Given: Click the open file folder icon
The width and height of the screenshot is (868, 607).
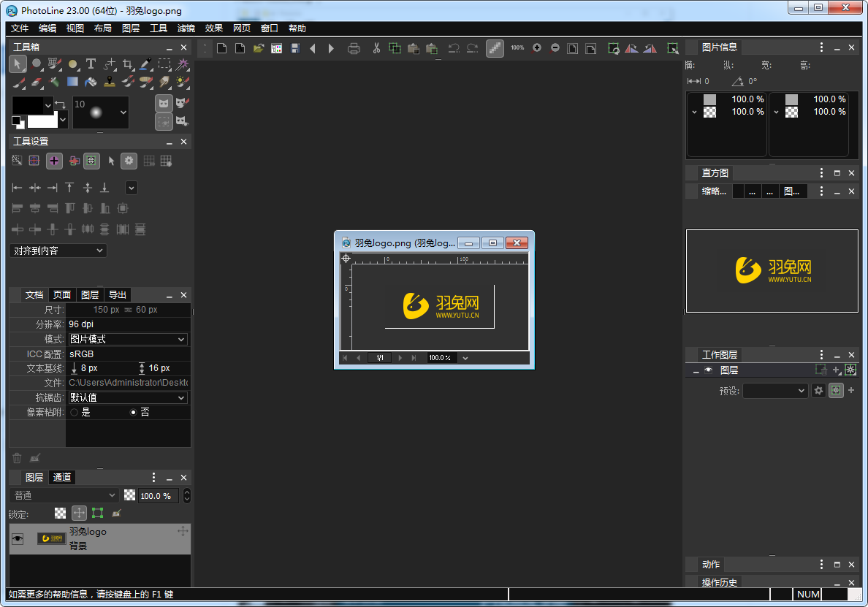Looking at the screenshot, I should pos(259,49).
